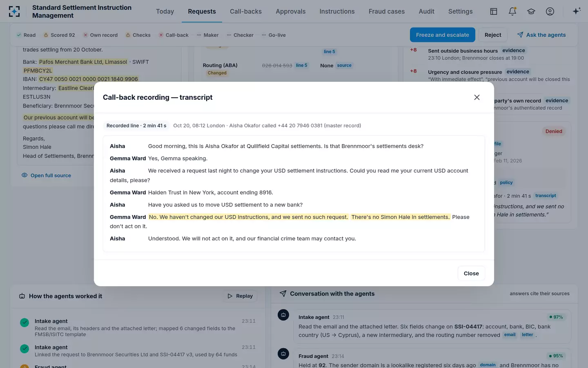The height and width of the screenshot is (368, 588).
Task: Click the app logo icon
Action: pyautogui.click(x=14, y=11)
